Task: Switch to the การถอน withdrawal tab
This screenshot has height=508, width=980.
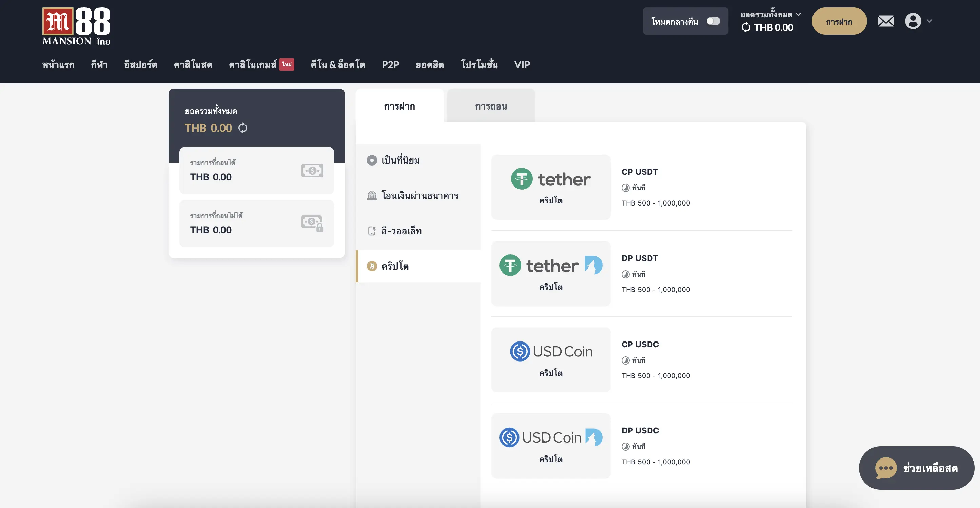Action: pos(491,106)
